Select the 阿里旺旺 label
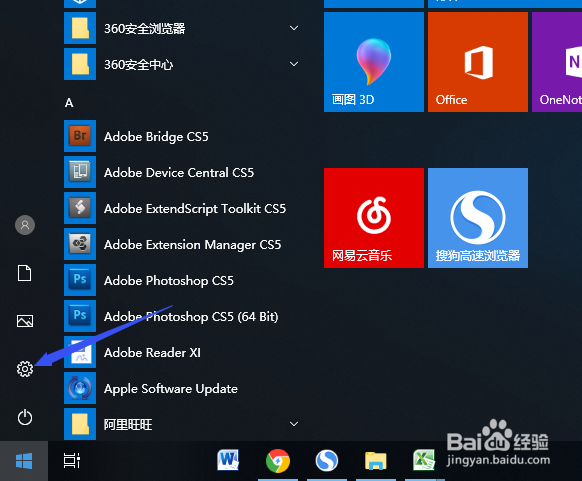Viewport: 582px width, 481px height. pyautogui.click(x=128, y=425)
